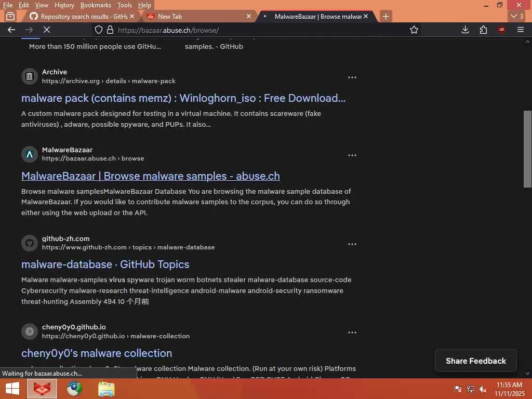Open the View menu
Screen dimensions: 532x399
coord(42,5)
